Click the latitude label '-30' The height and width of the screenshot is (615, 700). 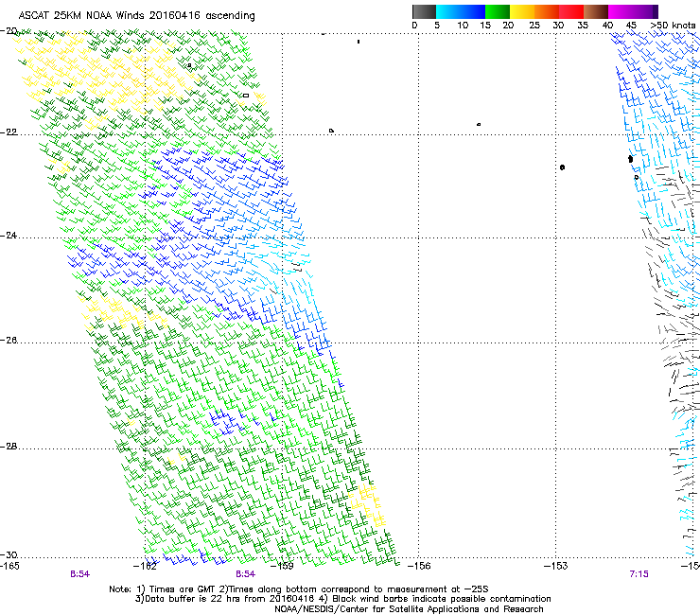click(x=9, y=554)
